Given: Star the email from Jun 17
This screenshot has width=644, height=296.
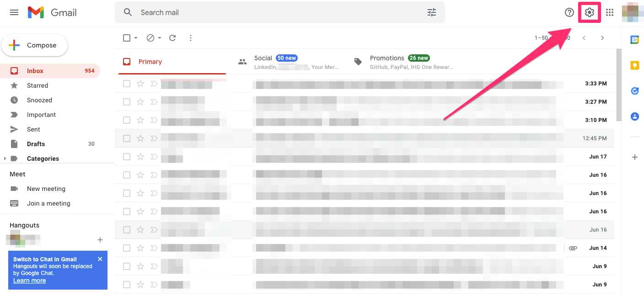Looking at the screenshot, I should point(140,156).
